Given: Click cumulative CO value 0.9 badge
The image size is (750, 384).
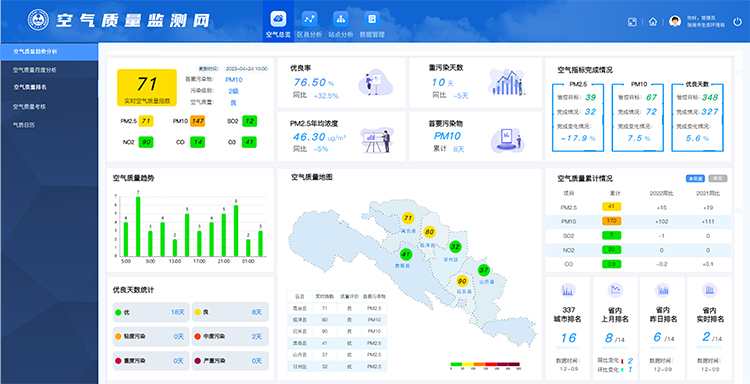Looking at the screenshot, I should pos(611,264).
